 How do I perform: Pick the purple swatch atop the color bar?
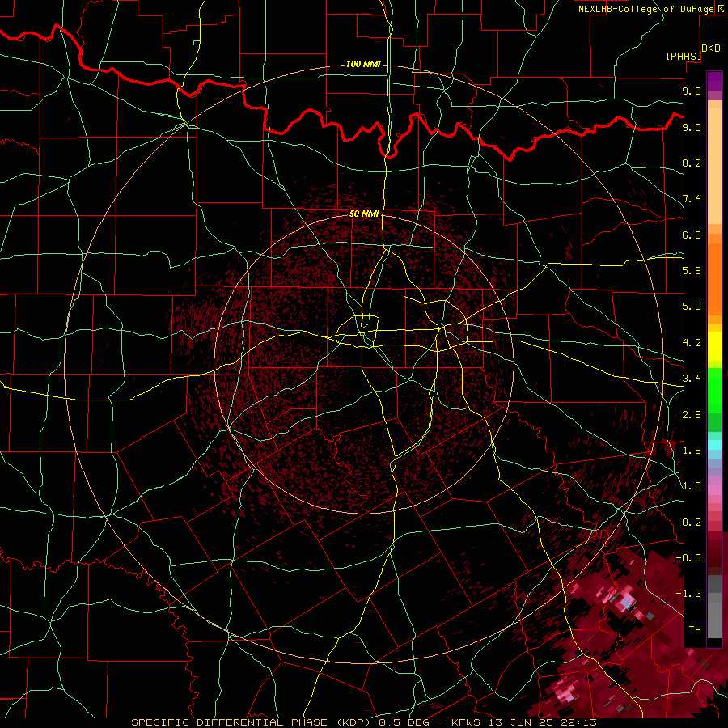click(x=714, y=81)
